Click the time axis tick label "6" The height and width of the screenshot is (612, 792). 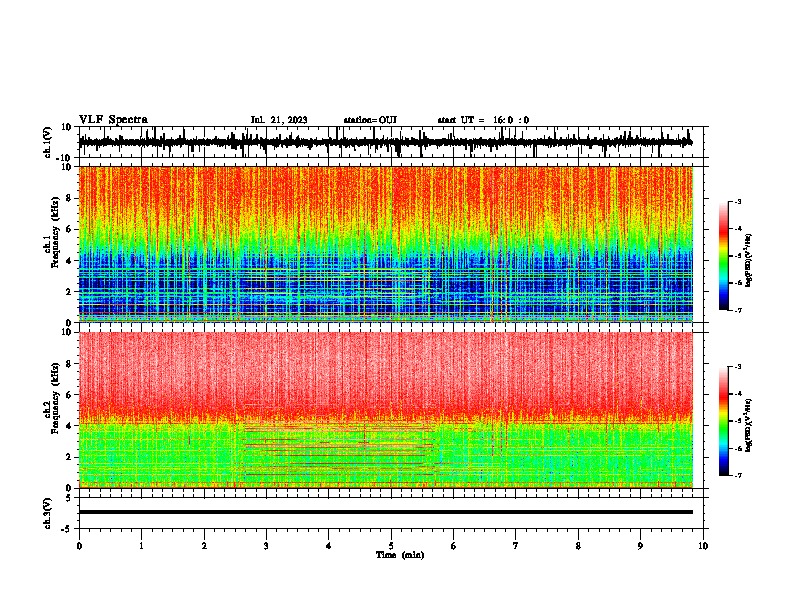click(x=454, y=546)
